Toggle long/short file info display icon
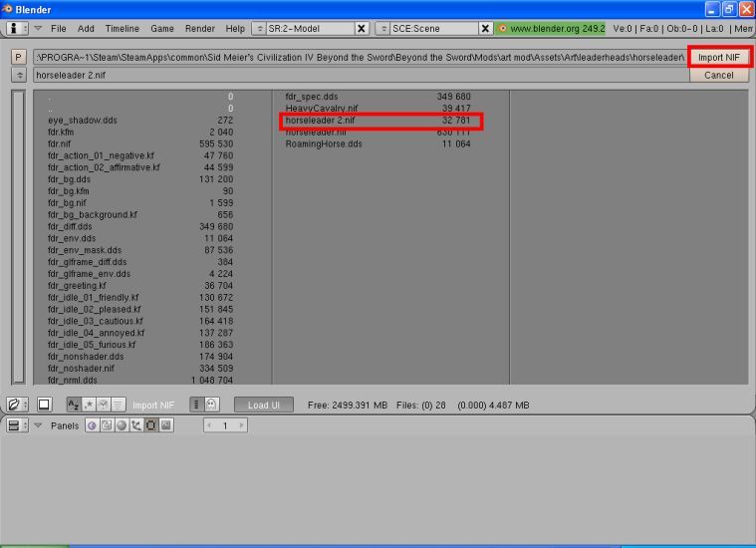Screen dimensions: 756x548 tap(196, 405)
